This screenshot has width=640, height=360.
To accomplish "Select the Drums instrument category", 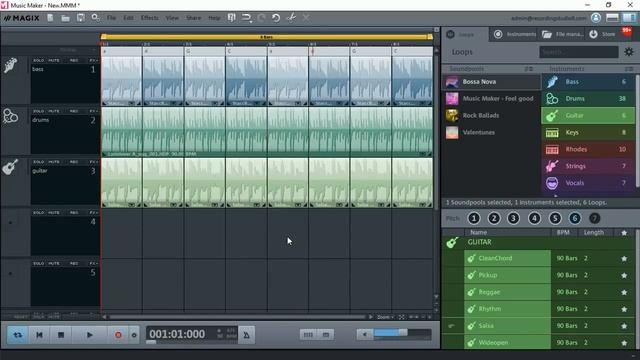I will click(588, 98).
